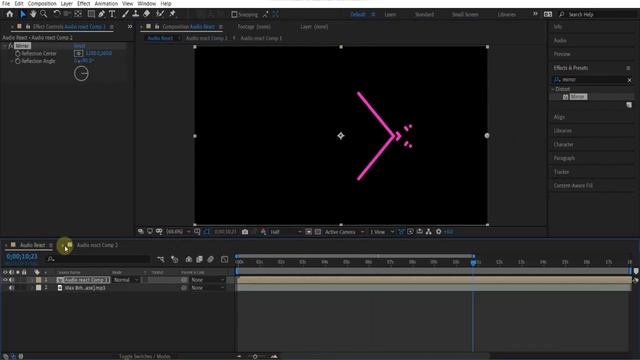Click the Home icon in the toolbar
640x360 pixels.
tap(9, 14)
